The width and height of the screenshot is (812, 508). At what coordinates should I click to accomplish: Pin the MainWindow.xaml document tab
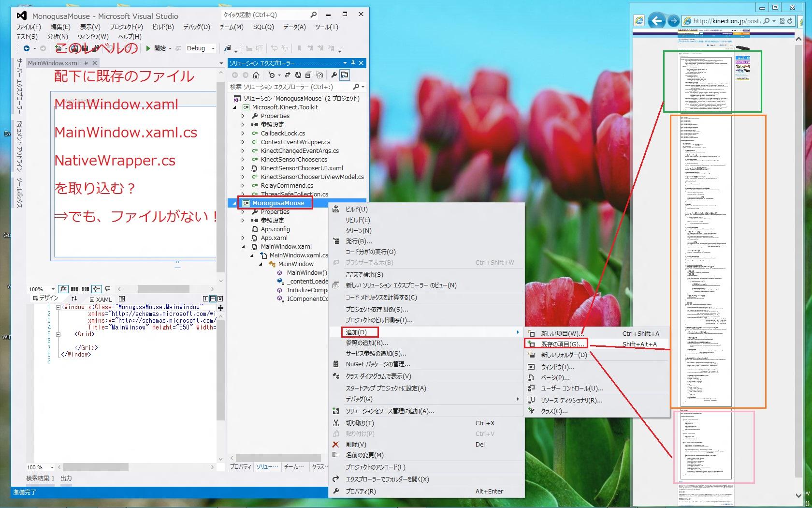(x=86, y=63)
